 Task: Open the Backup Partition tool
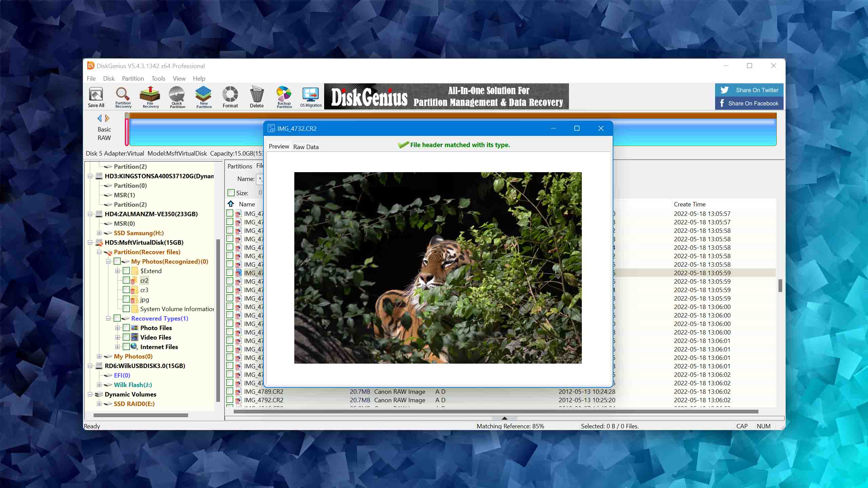[284, 97]
